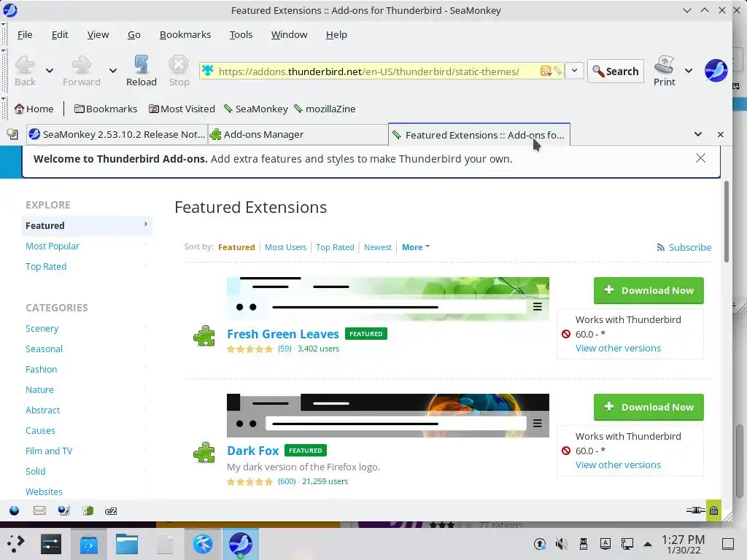
Task: Open Browser component from status bar
Action: tap(15, 511)
